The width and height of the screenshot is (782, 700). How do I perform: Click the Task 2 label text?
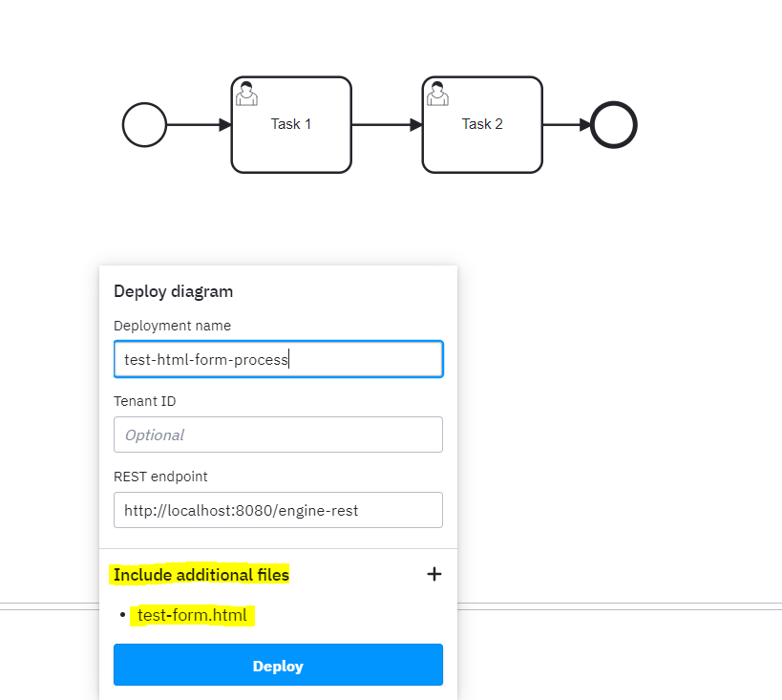click(x=482, y=124)
